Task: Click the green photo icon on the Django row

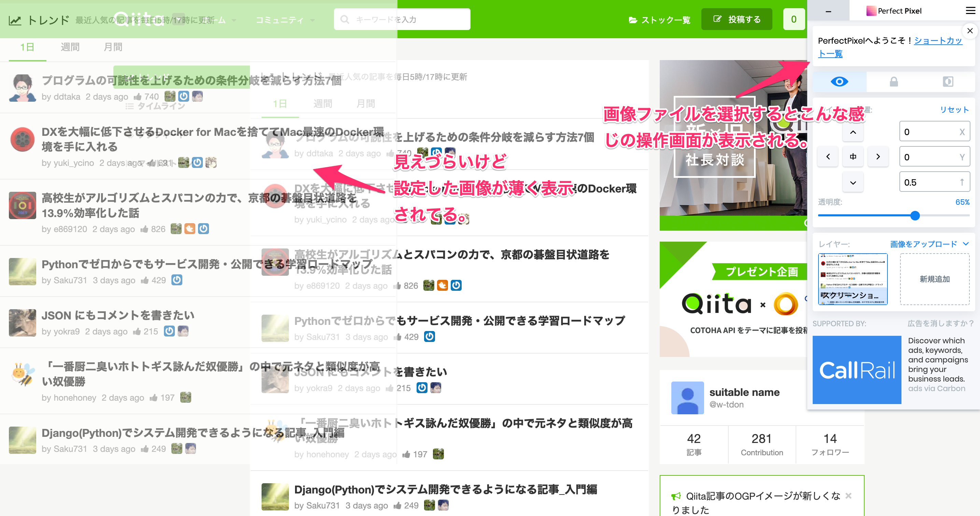Action: click(430, 505)
